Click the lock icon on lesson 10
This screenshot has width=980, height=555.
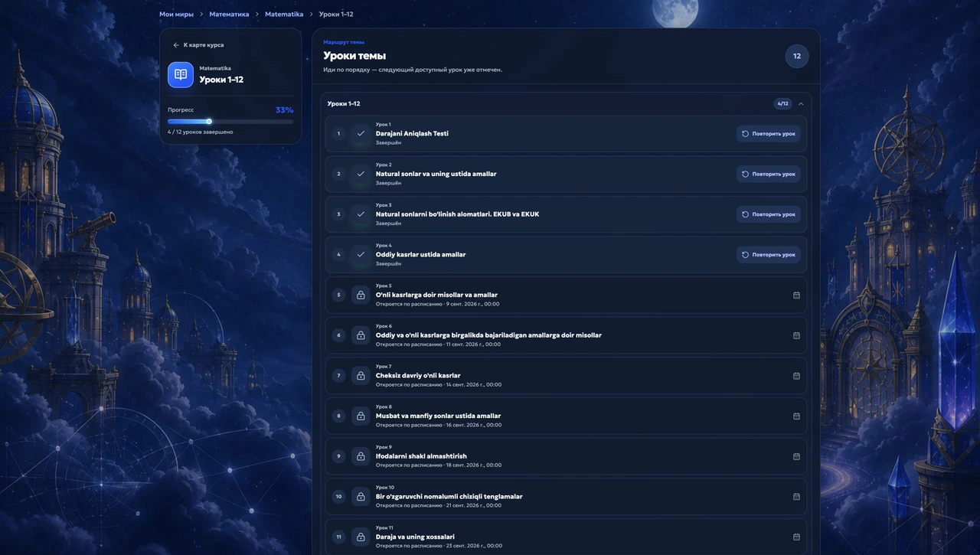tap(361, 497)
